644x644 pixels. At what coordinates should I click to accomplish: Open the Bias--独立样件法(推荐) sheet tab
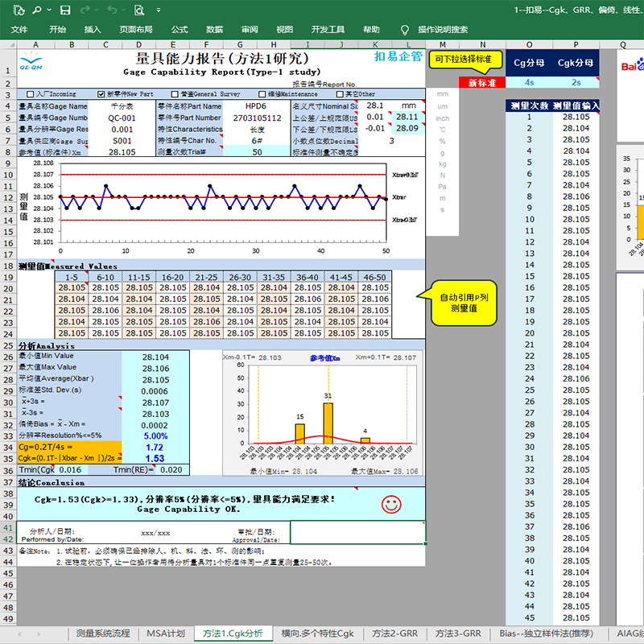(547, 634)
